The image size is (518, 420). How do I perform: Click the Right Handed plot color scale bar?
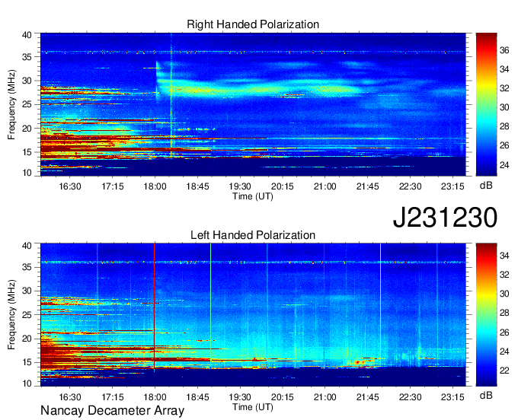[486, 104]
